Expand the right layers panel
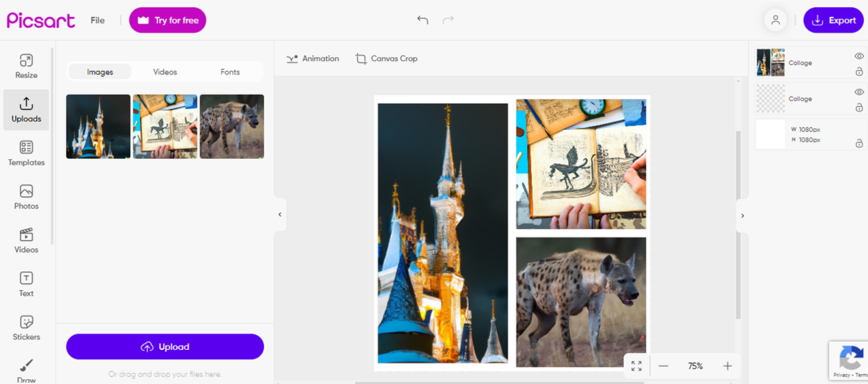Screen dimensions: 868x384 (742, 216)
